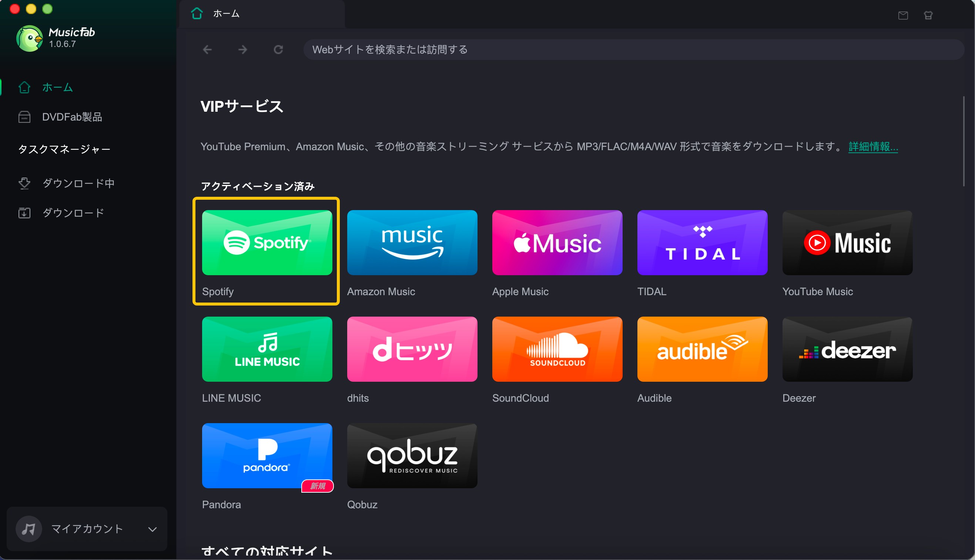Viewport: 975px width, 560px height.
Task: Open the Apple Music service tile
Action: click(557, 242)
